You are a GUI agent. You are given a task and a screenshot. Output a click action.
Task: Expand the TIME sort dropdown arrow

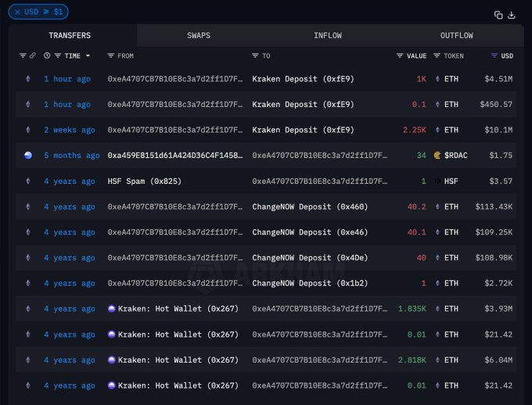click(x=88, y=56)
